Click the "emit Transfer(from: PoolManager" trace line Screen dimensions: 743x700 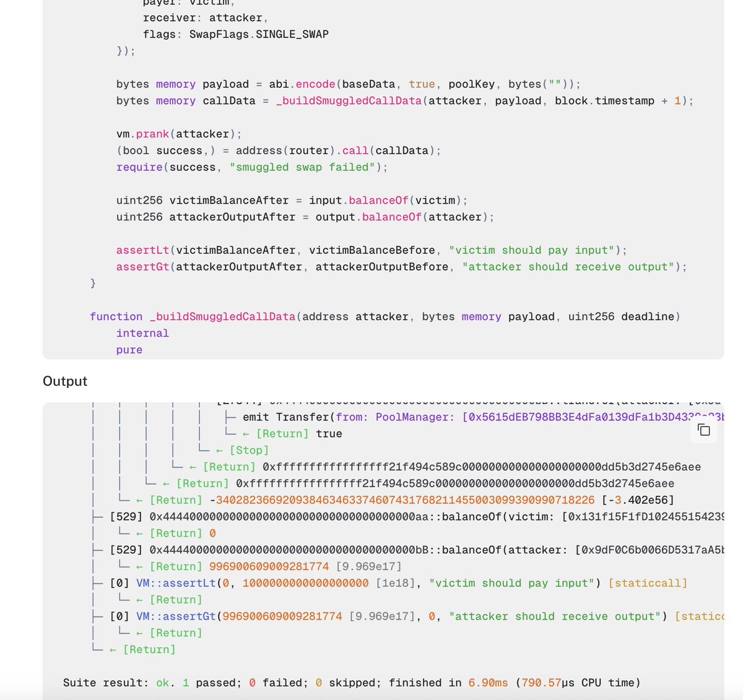(x=474, y=417)
